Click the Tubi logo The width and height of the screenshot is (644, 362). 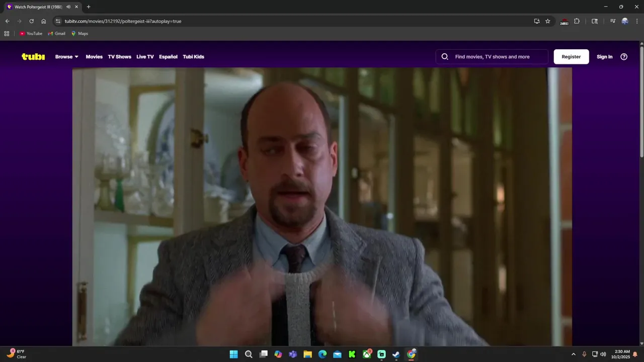[x=33, y=57]
